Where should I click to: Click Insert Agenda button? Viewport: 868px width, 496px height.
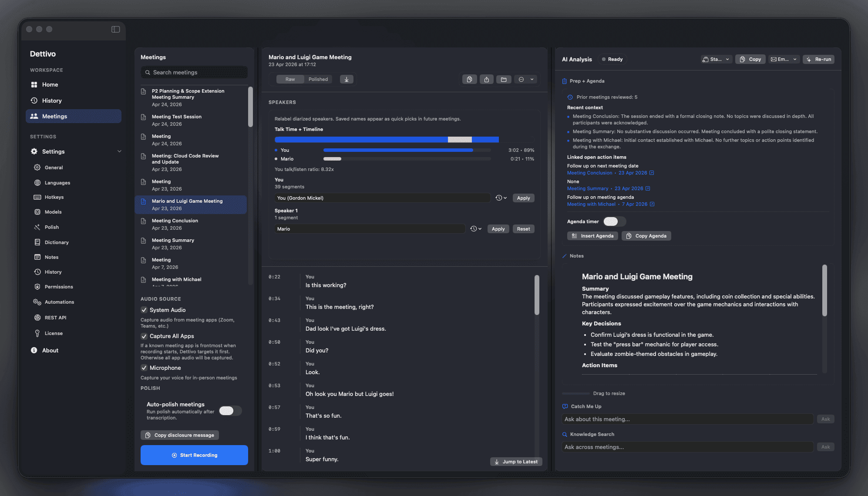pyautogui.click(x=592, y=236)
